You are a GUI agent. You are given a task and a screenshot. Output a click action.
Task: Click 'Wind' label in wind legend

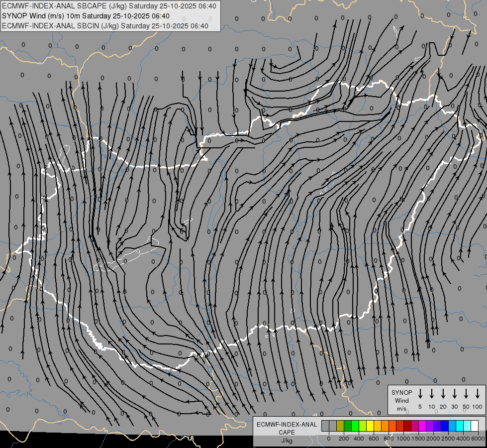coord(401,400)
